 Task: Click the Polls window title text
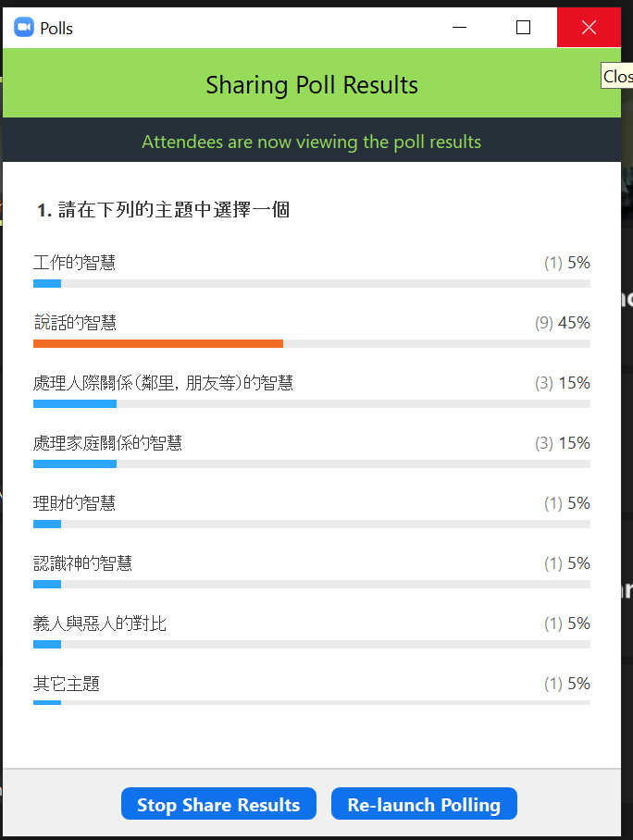coord(56,28)
